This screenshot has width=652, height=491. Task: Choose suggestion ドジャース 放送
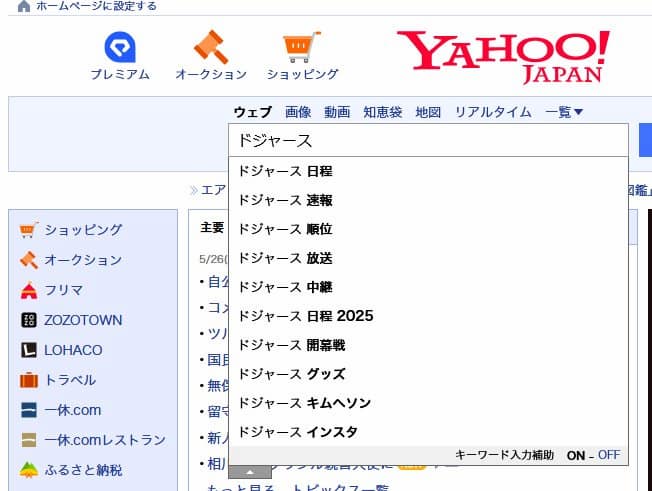coord(428,258)
